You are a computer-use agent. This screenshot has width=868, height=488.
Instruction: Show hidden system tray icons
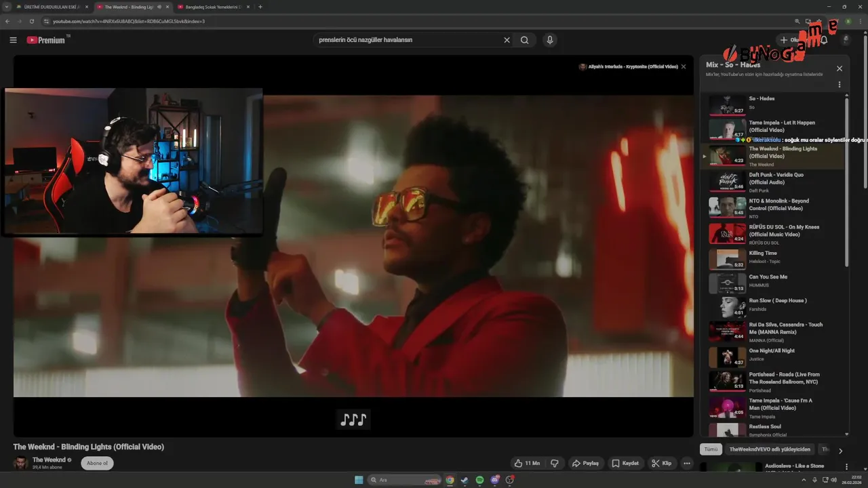pyautogui.click(x=805, y=480)
